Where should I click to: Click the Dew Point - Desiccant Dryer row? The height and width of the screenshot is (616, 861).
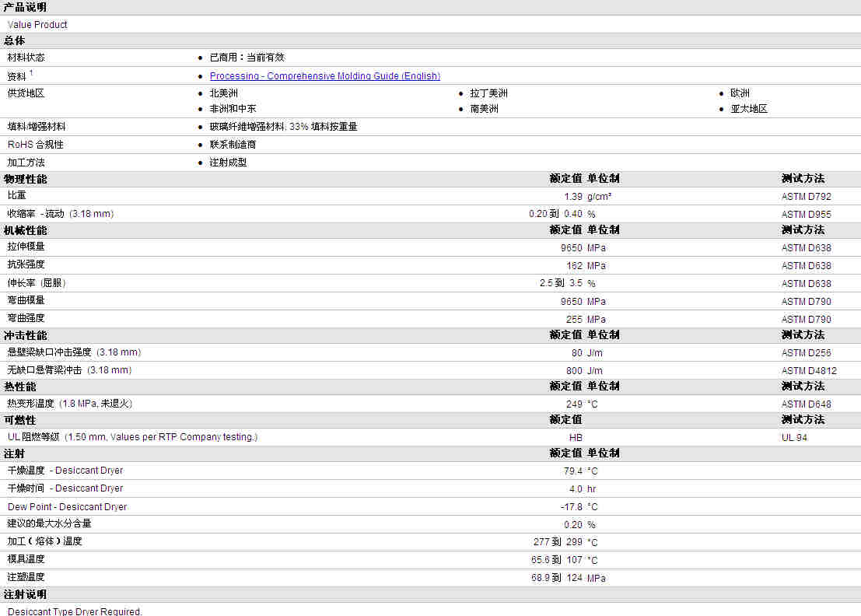[x=67, y=507]
